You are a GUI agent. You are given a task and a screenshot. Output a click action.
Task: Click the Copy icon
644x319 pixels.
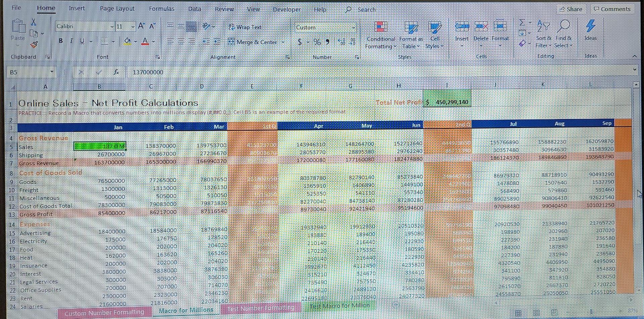pos(34,33)
